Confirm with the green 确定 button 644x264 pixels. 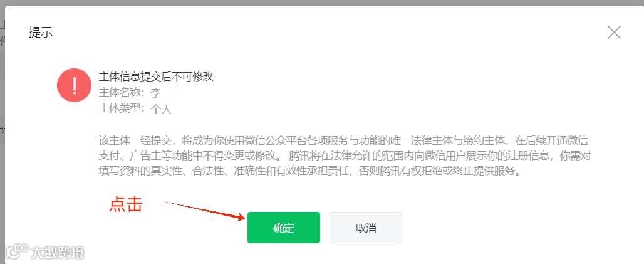283,228
